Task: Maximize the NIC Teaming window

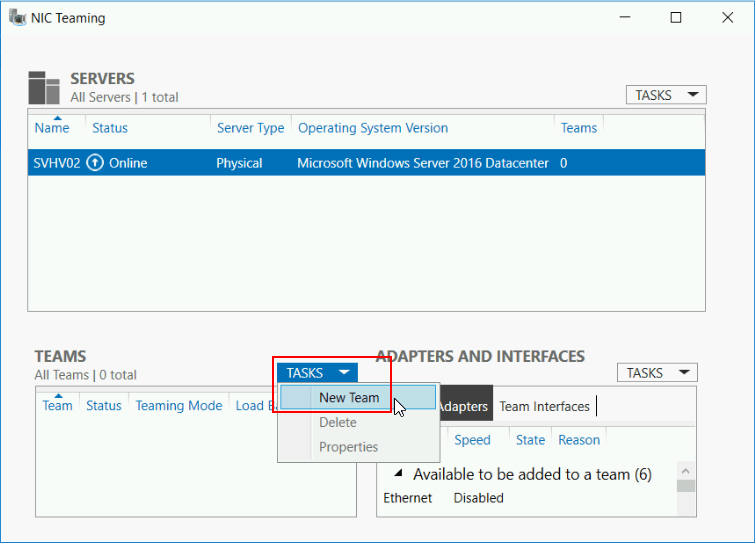Action: [x=676, y=17]
